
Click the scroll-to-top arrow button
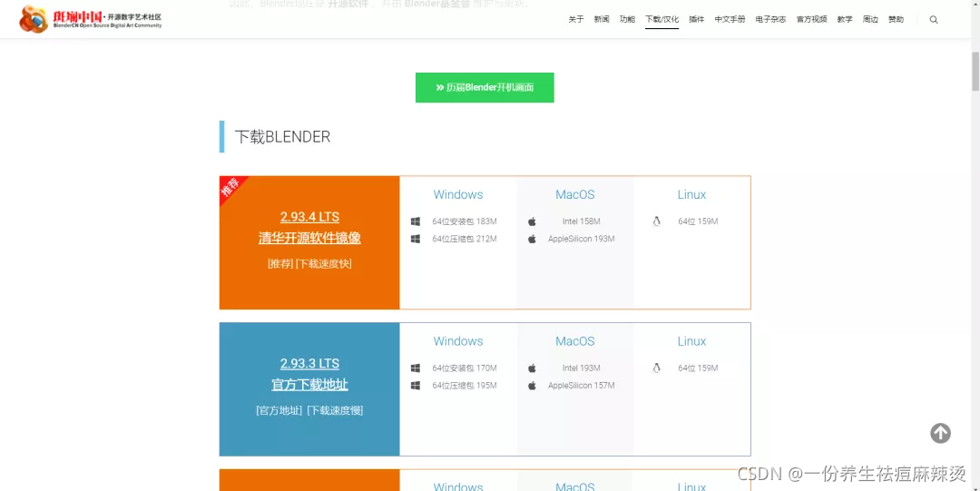click(x=941, y=433)
